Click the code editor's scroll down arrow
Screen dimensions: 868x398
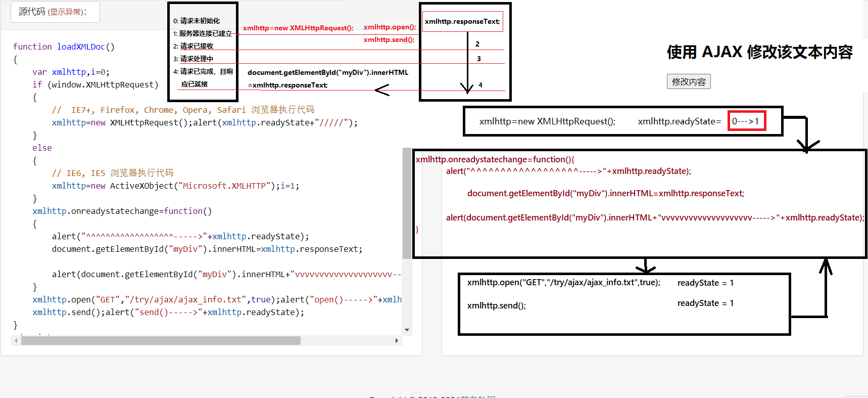click(407, 330)
